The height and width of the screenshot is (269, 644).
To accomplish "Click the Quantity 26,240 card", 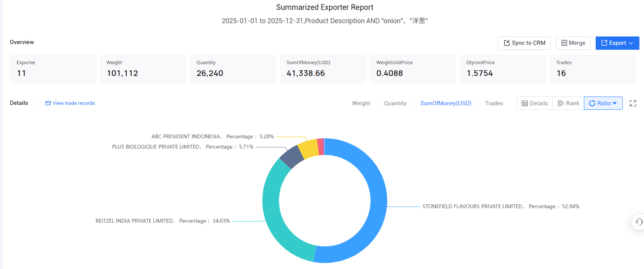I will 233,69.
